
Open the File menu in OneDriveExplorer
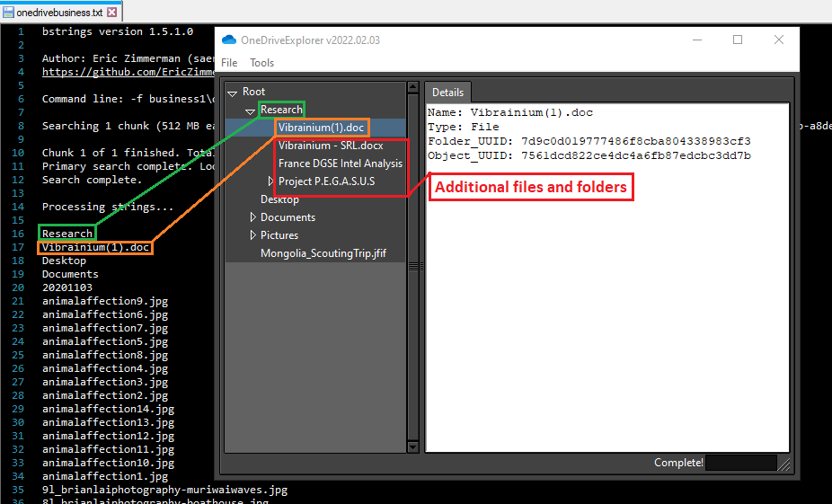(x=229, y=63)
